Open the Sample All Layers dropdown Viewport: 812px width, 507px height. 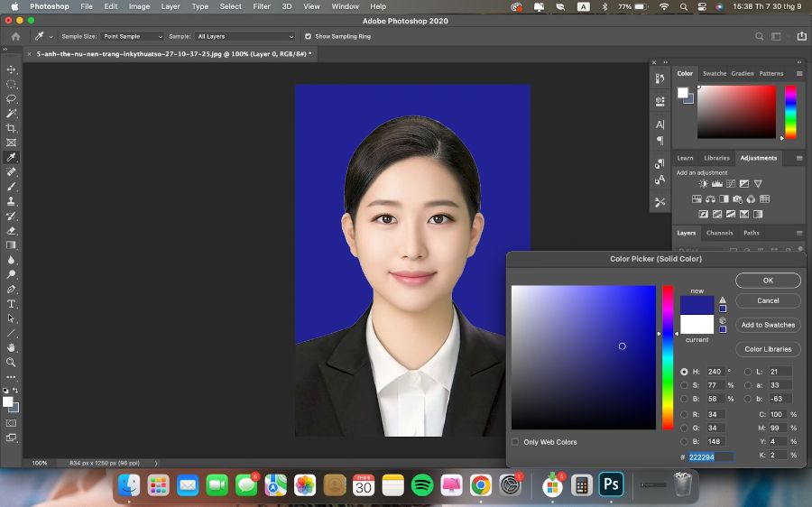coord(245,36)
